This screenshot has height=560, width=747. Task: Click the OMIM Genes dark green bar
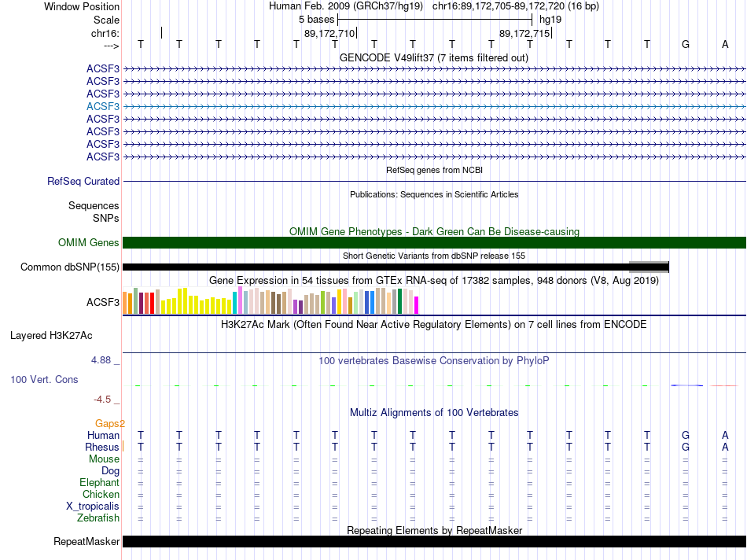[434, 242]
